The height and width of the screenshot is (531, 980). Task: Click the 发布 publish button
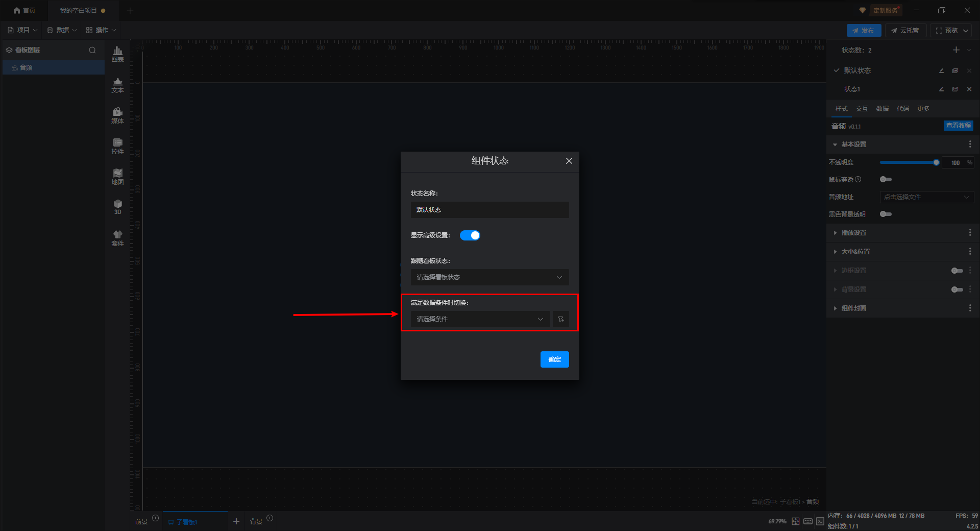(x=864, y=31)
